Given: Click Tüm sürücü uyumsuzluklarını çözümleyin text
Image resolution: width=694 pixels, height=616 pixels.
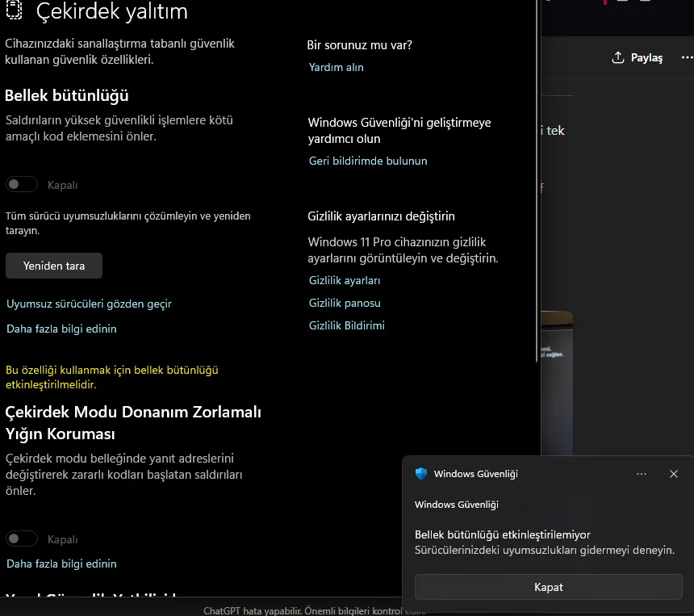Looking at the screenshot, I should point(128,223).
